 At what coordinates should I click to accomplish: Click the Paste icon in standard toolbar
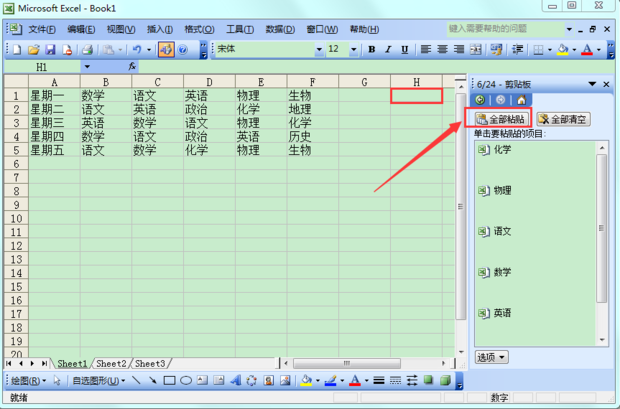click(108, 50)
